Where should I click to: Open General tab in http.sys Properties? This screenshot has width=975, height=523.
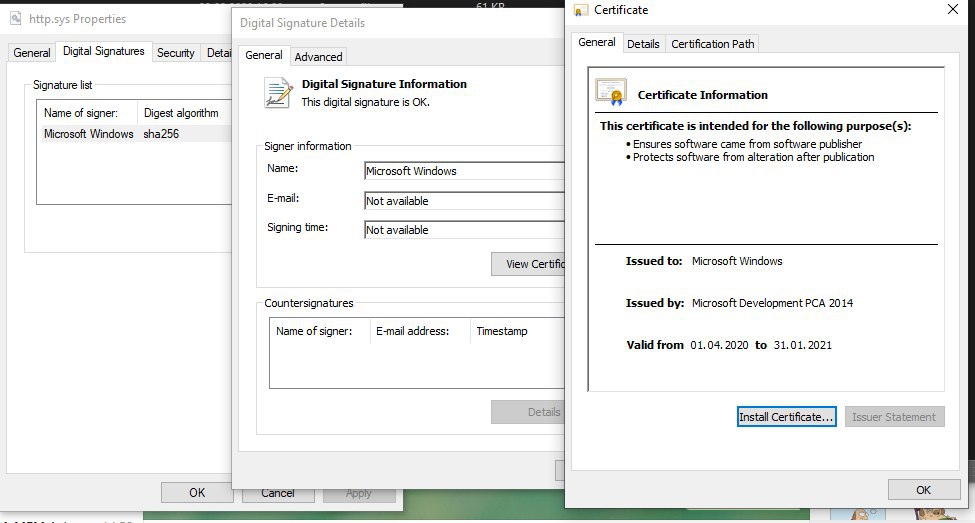pyautogui.click(x=32, y=53)
